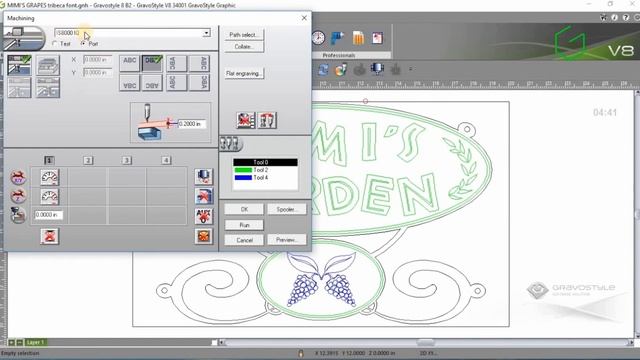Select the machining mode icon beside the checked one
The height and width of the screenshot is (360, 640).
[x=48, y=65]
